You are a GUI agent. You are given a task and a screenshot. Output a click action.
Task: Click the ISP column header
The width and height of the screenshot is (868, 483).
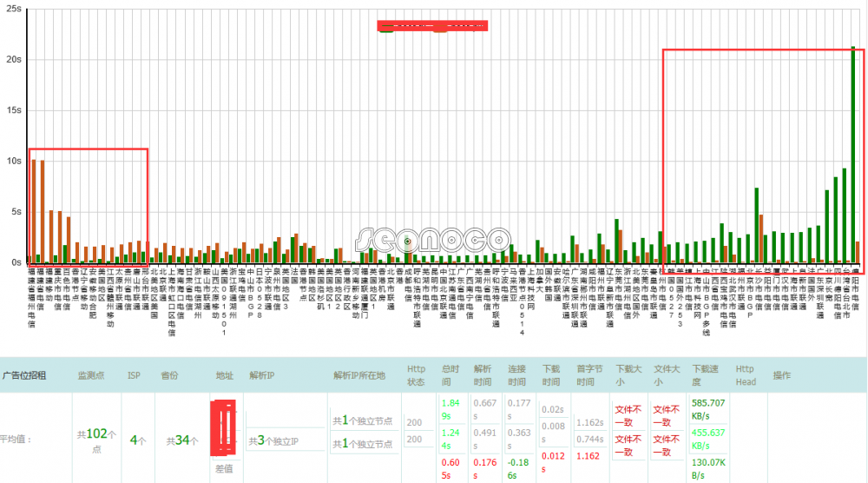(136, 375)
